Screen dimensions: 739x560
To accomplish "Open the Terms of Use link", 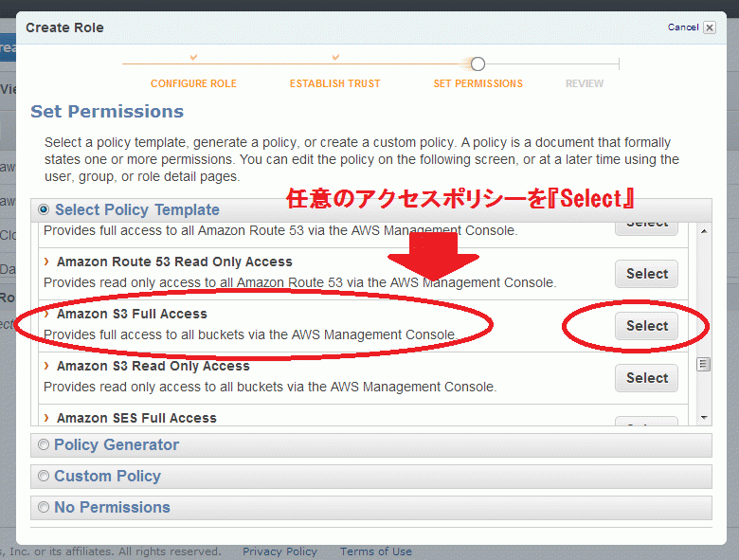I will pyautogui.click(x=375, y=551).
